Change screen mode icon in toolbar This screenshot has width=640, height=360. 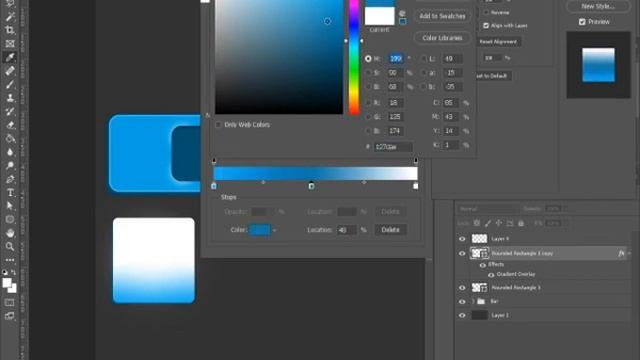(10, 316)
